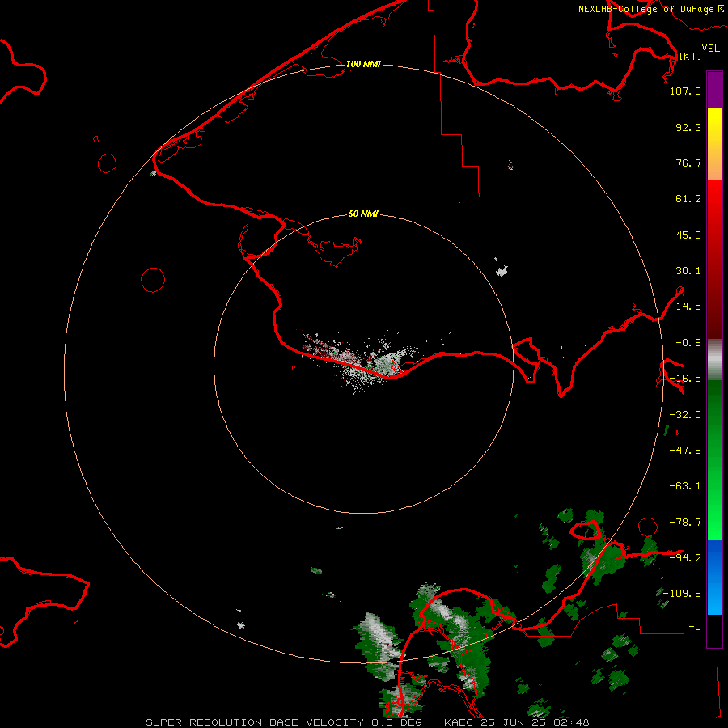Screen dimensions: 728x728
Task: Click the -78.7 scale value
Action: pyautogui.click(x=685, y=523)
